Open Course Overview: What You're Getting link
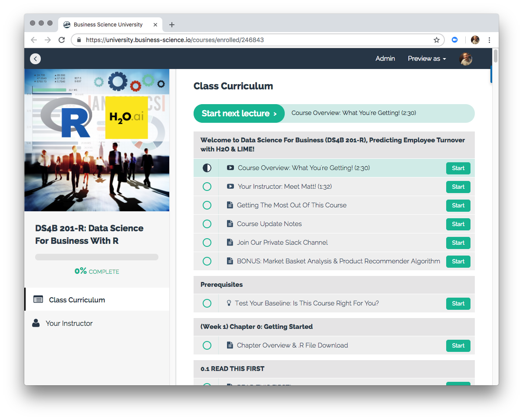 (304, 168)
